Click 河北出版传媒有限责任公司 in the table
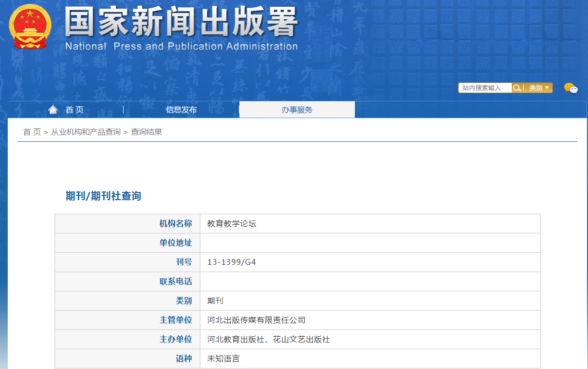Viewport: 588px width, 369px height. pyautogui.click(x=256, y=320)
